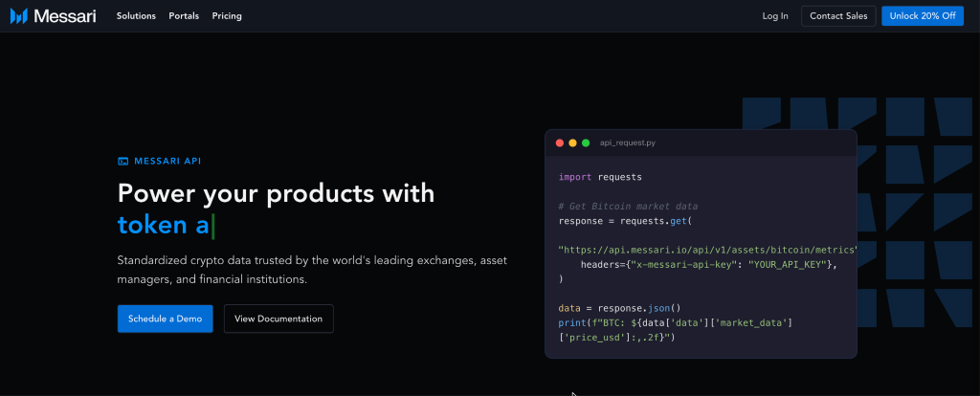Open the Solutions menu
The image size is (980, 396).
click(136, 16)
